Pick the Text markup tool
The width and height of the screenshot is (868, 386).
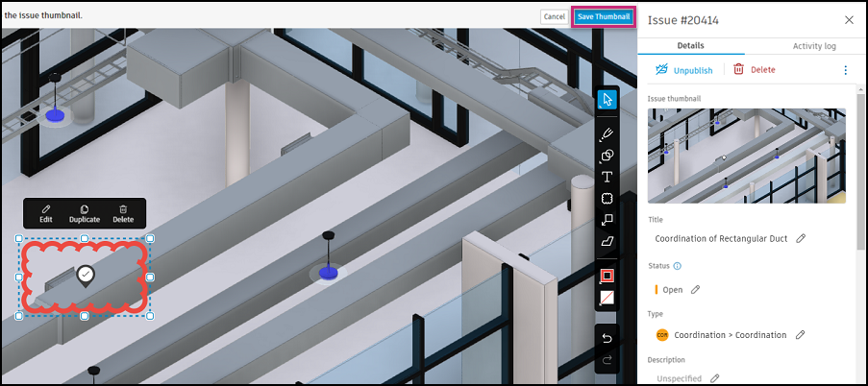coord(608,177)
